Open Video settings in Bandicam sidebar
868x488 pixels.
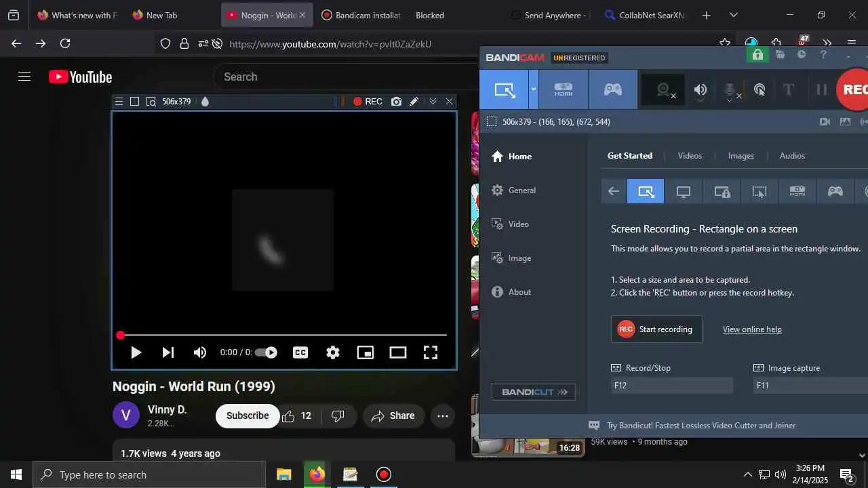click(511, 224)
